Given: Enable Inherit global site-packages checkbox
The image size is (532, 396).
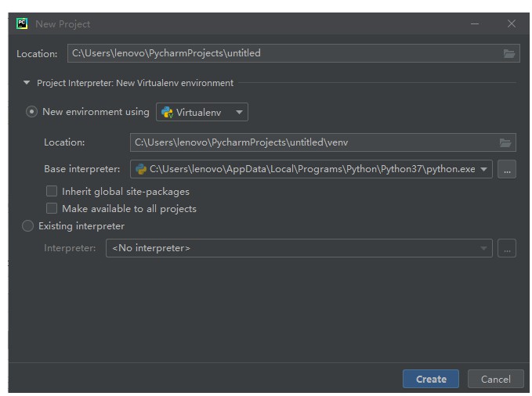Looking at the screenshot, I should (x=52, y=191).
